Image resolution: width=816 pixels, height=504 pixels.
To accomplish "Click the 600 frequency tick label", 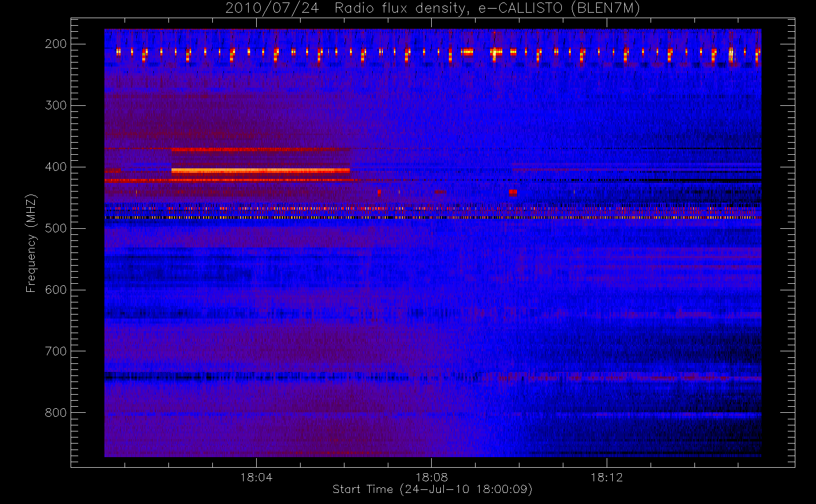I will tap(56, 290).
